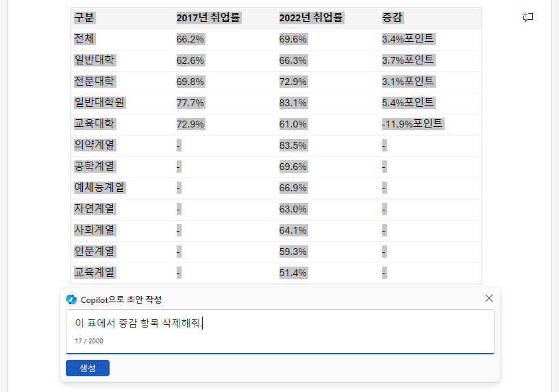Close the Copilot draft dialog

pos(488,298)
